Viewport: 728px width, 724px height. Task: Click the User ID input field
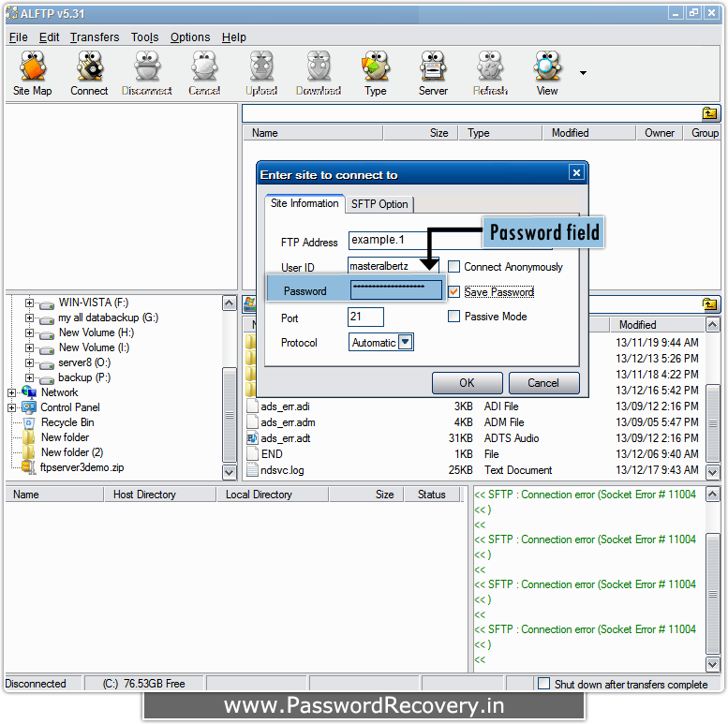pos(394,266)
